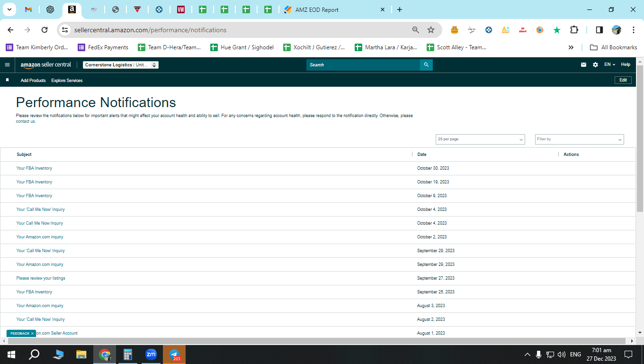This screenshot has width=644, height=364.
Task: Open Zoom from the taskbar
Action: 151,355
